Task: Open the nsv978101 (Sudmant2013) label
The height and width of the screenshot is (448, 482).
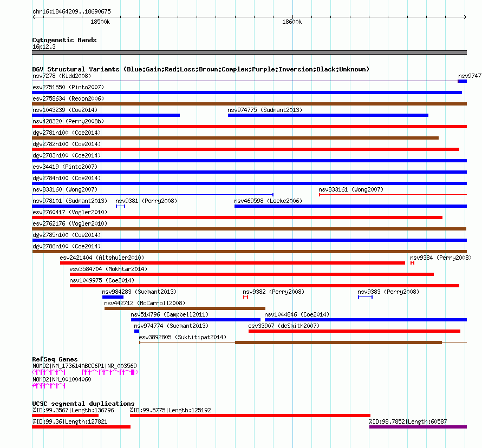Action: point(70,201)
